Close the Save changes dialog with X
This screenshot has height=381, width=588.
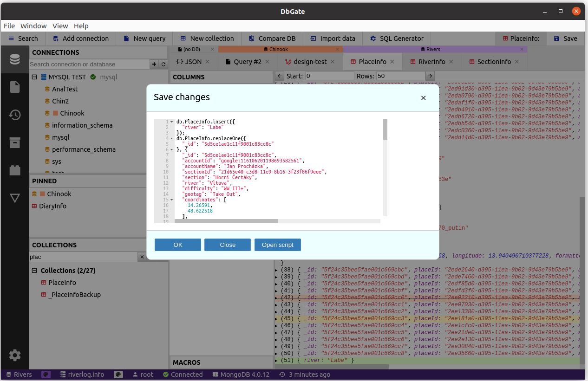coord(423,98)
